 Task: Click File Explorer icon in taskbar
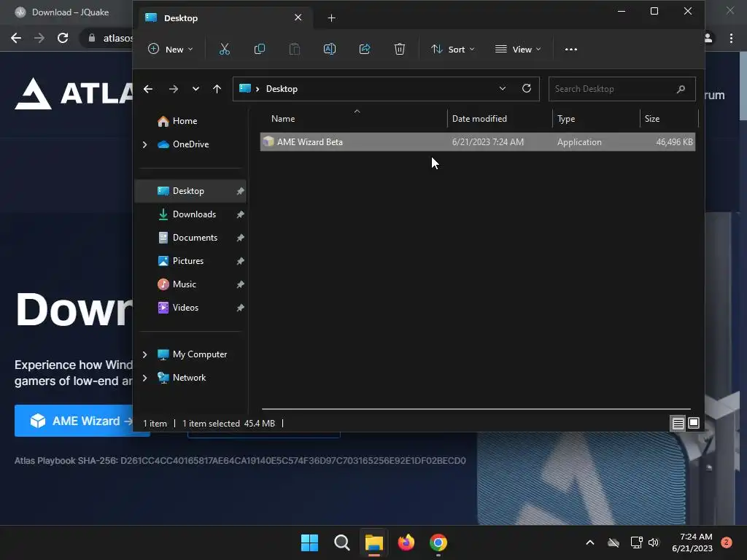374,542
